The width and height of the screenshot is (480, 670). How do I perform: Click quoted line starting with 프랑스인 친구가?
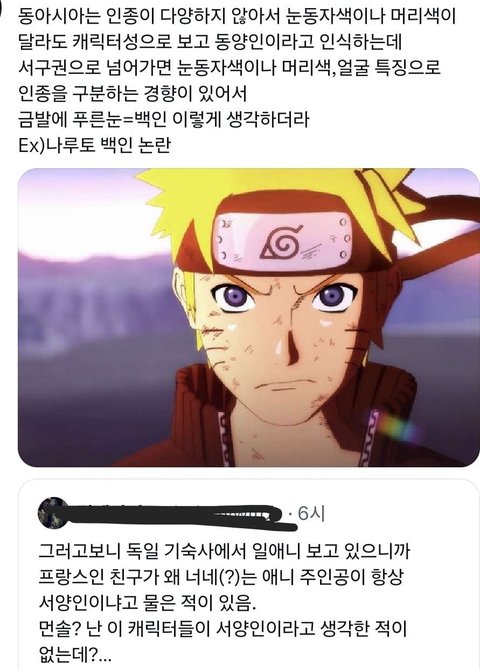pos(221,578)
